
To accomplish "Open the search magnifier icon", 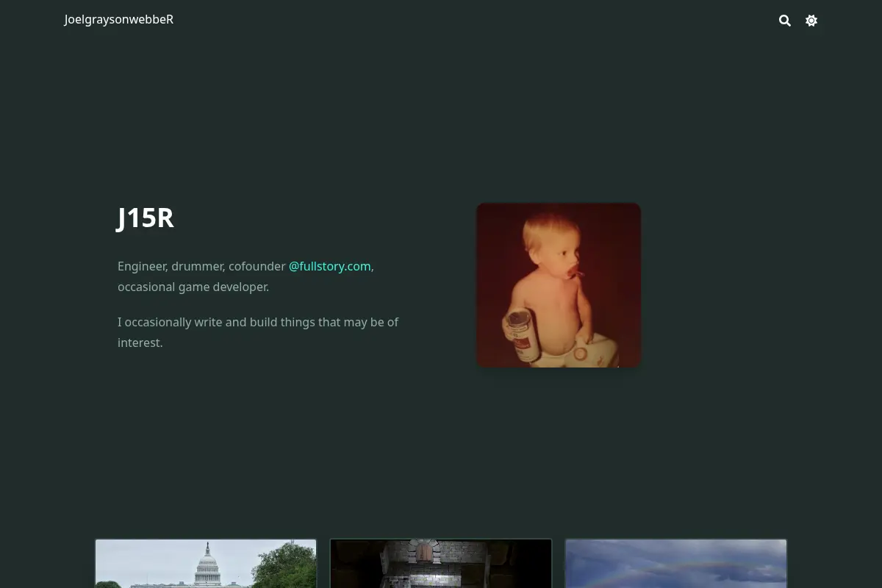I will (785, 21).
